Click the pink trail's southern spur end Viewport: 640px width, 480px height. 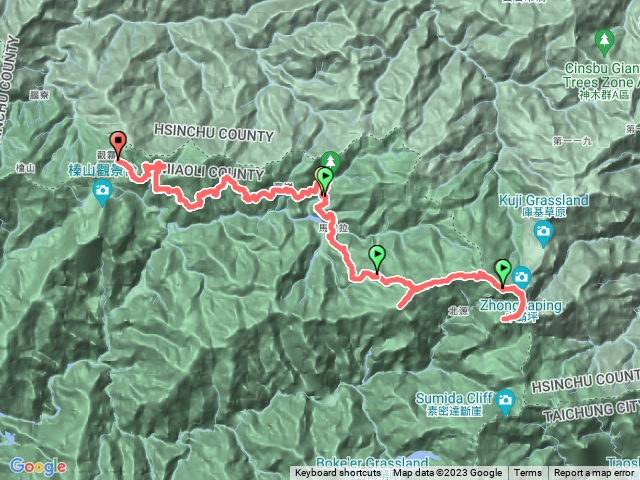pos(401,305)
